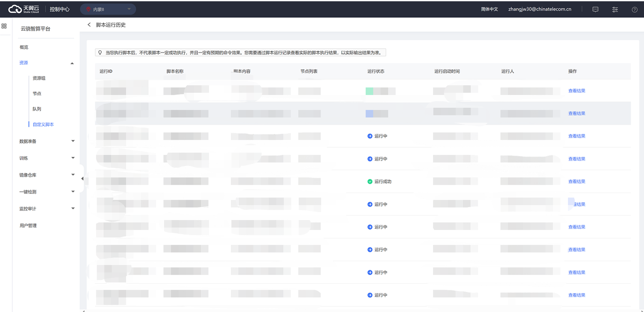The width and height of the screenshot is (644, 312).
Task: Click the 节点列表 column header
Action: click(309, 71)
